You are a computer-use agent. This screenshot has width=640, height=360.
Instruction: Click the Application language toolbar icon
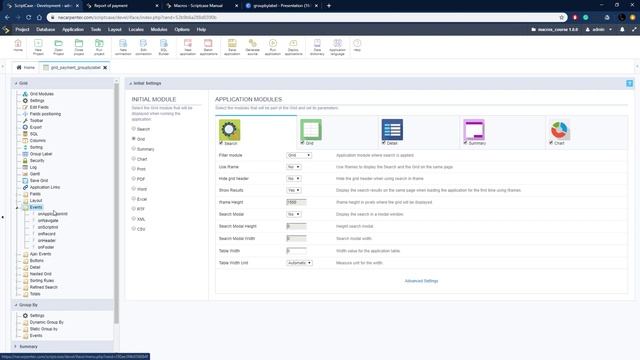(338, 47)
